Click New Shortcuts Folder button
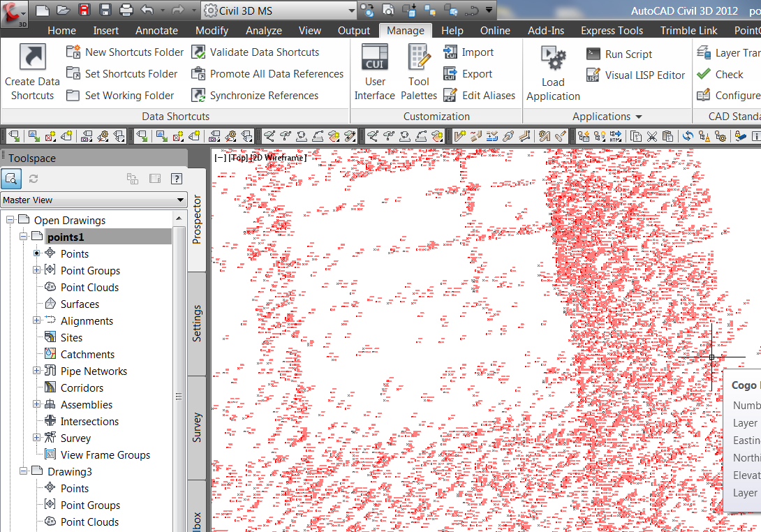761x532 pixels. [125, 52]
